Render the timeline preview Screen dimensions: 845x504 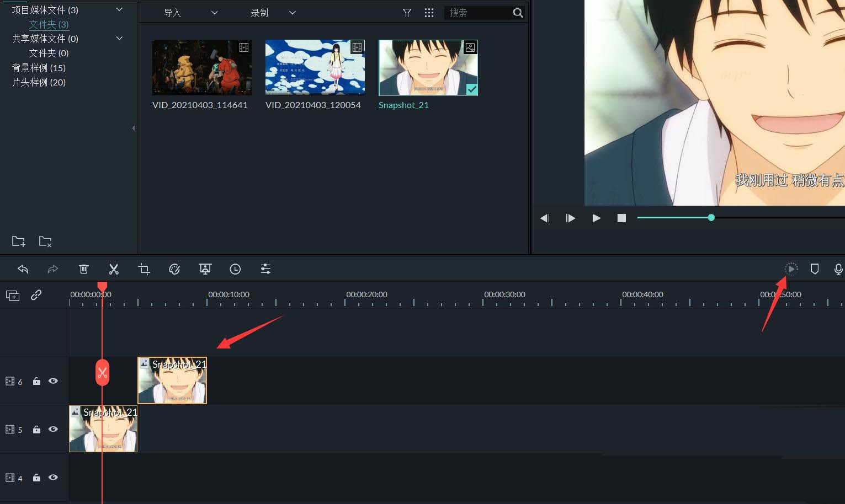(x=791, y=269)
